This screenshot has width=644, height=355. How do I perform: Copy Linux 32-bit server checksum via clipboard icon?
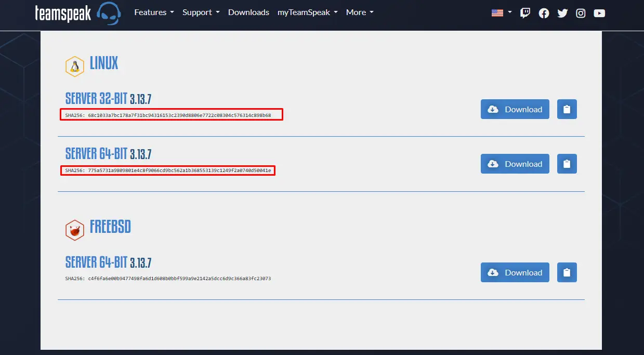(x=567, y=109)
